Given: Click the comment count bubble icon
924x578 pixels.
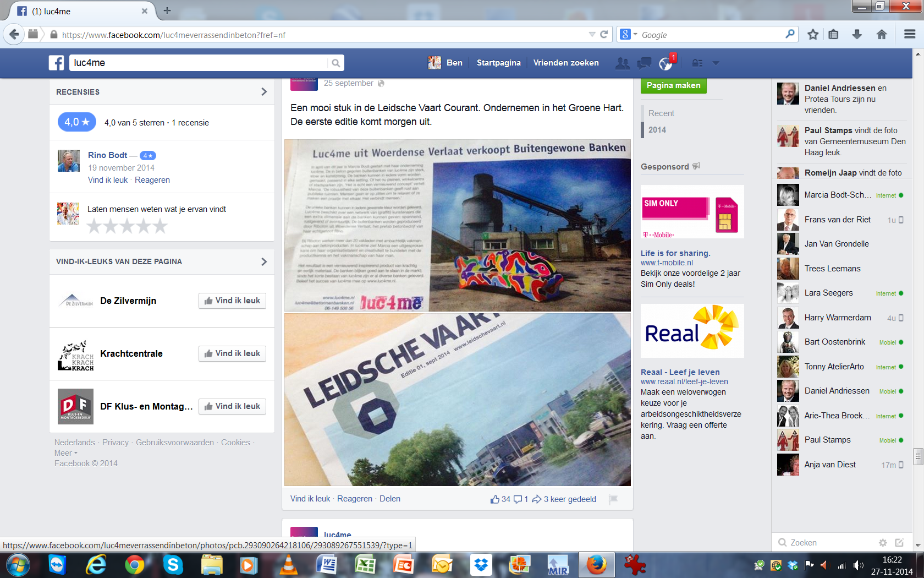Looking at the screenshot, I should (518, 499).
